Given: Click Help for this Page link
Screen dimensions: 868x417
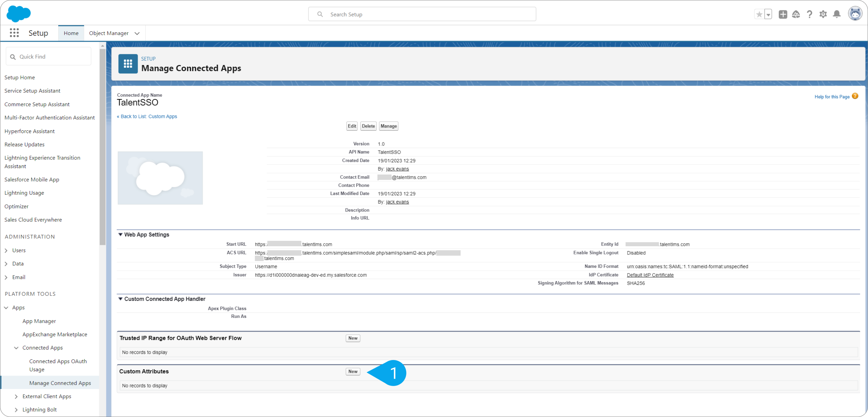Looking at the screenshot, I should (x=832, y=97).
